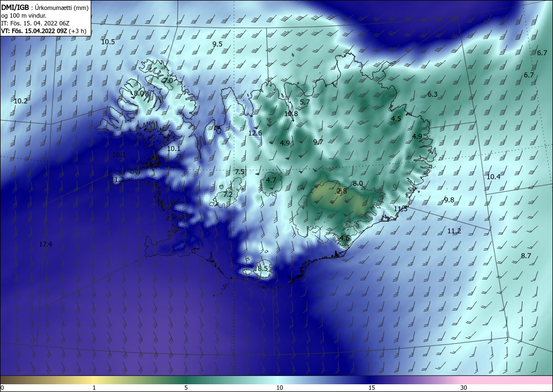Click the 4.7 value label
The image size is (553, 392).
271,180
